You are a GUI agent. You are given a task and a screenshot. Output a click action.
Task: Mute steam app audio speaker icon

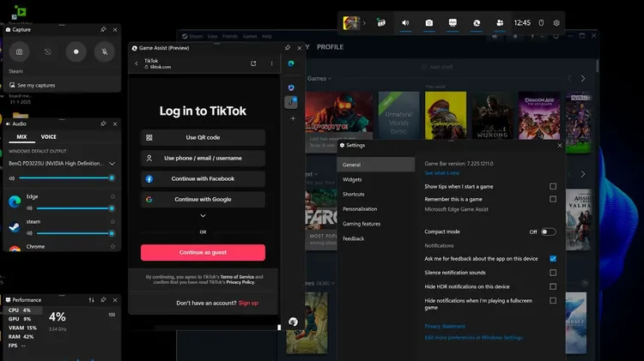click(29, 233)
